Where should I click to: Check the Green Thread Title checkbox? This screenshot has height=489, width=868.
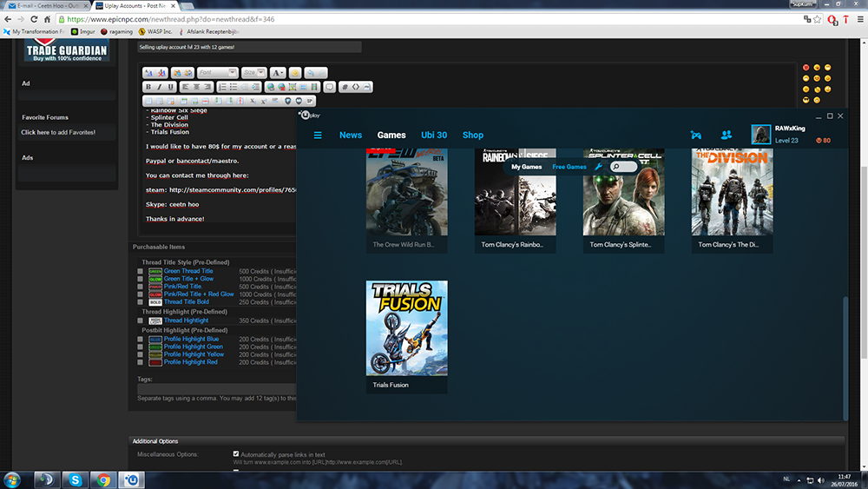140,271
